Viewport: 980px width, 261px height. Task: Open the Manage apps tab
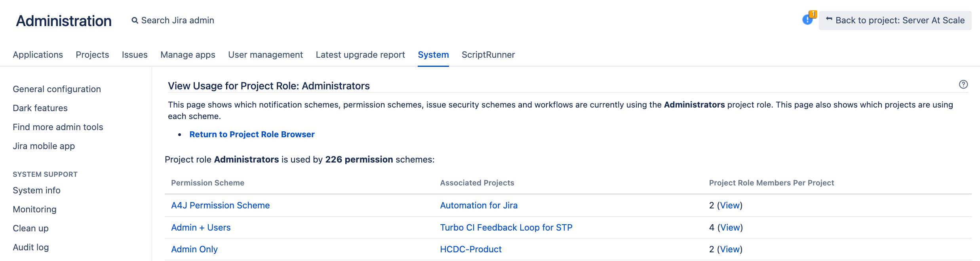coord(188,55)
